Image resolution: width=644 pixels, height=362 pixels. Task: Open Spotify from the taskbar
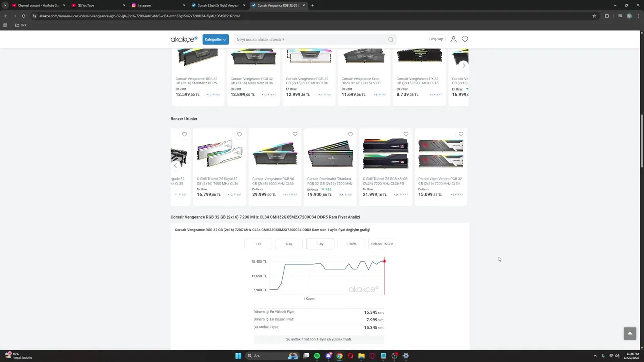pos(317,356)
